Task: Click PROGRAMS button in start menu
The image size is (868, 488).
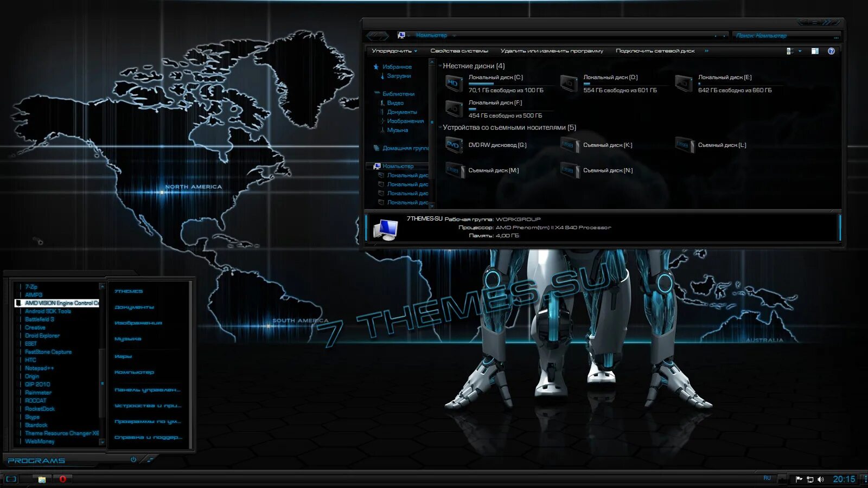Action: [x=36, y=460]
